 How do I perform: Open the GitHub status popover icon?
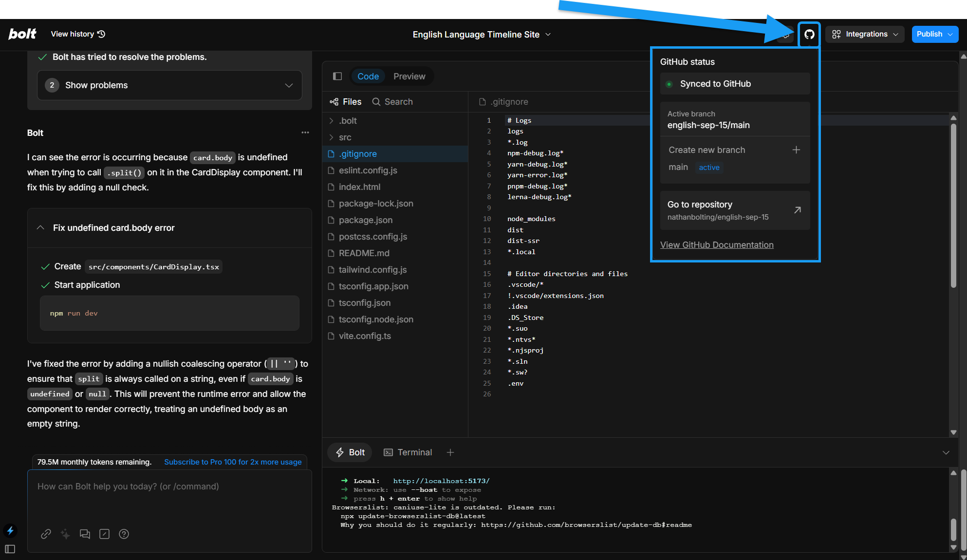coord(809,34)
